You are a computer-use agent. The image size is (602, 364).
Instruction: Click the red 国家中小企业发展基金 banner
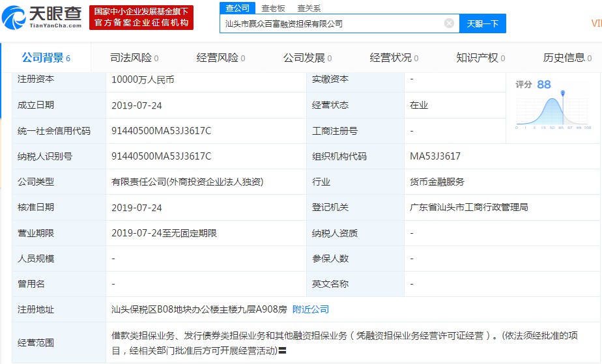(x=141, y=18)
